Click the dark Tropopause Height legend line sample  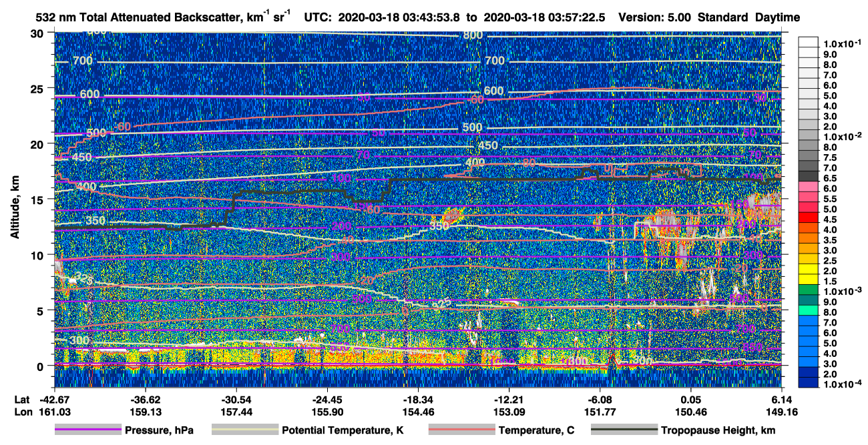point(624,430)
